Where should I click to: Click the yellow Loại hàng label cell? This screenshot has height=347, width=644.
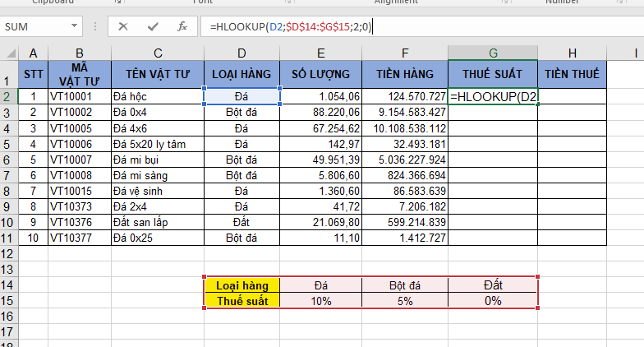[241, 285]
